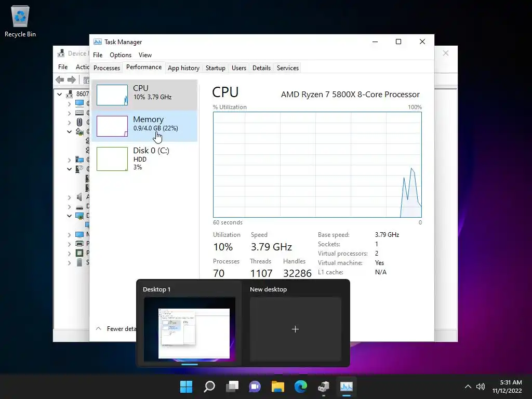Select the network adapters icon in tree
This screenshot has width=532, height=399.
pyautogui.click(x=79, y=131)
